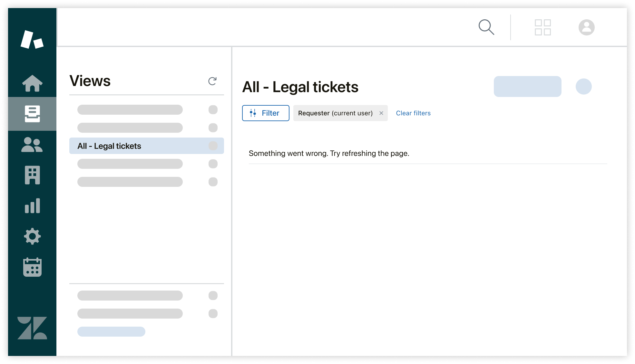
Task: Open the products grid icon
Action: click(x=542, y=27)
